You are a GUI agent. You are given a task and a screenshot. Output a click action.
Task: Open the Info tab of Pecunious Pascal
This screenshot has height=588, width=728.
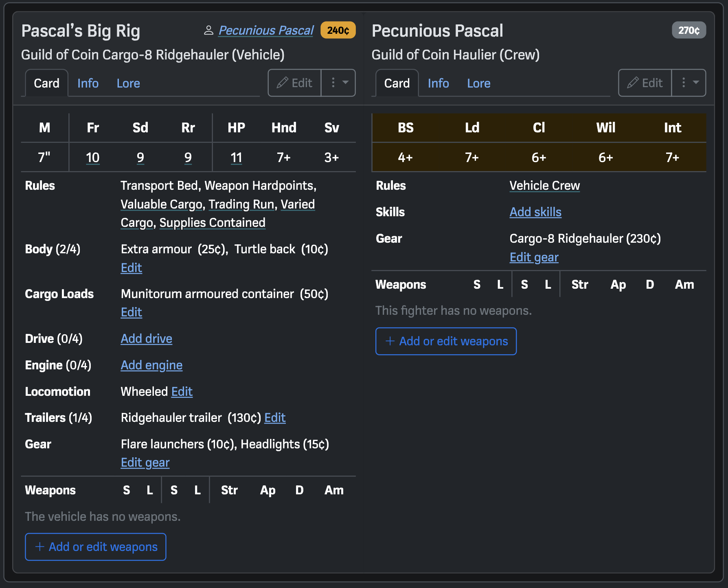(x=439, y=83)
